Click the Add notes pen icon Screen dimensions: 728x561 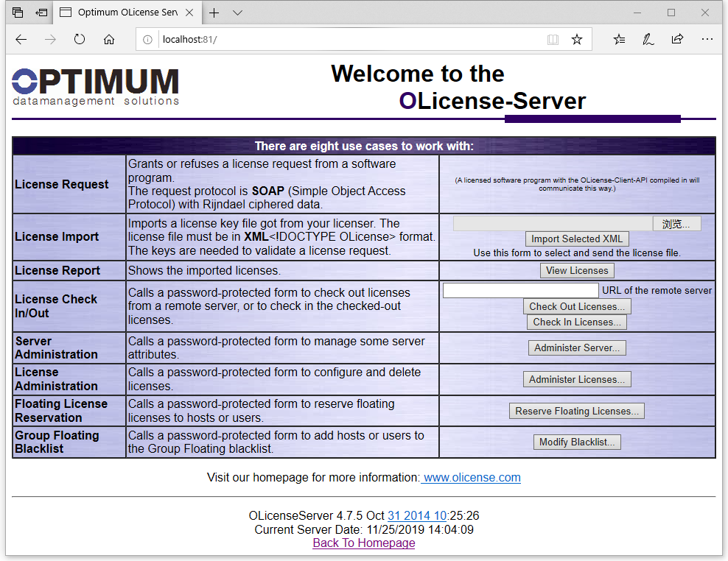[648, 40]
